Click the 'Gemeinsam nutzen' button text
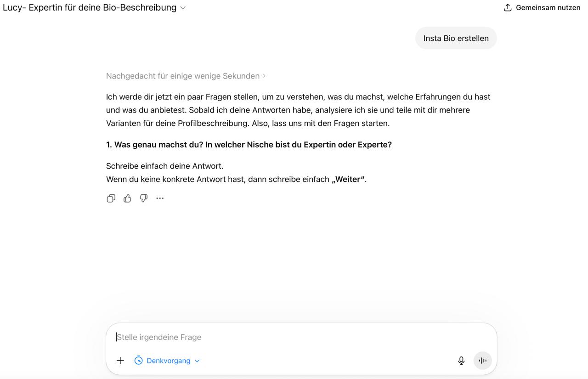Screen dimensions: 588x379 tap(548, 7)
